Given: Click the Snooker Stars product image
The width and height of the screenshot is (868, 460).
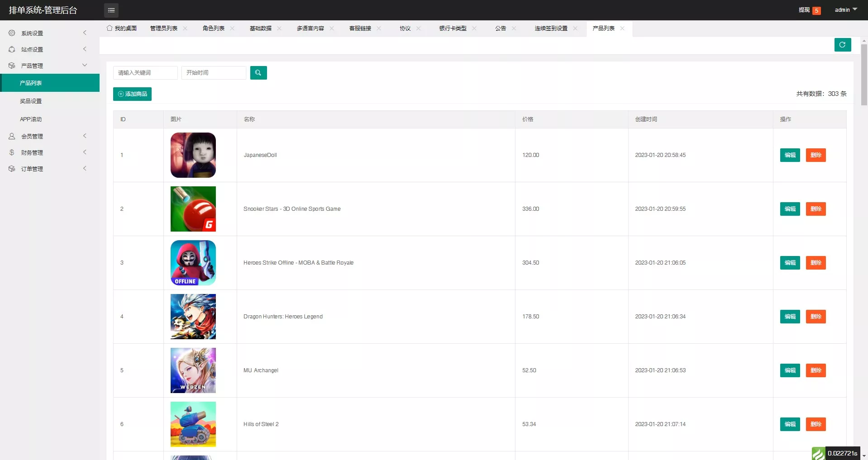Looking at the screenshot, I should pos(193,209).
